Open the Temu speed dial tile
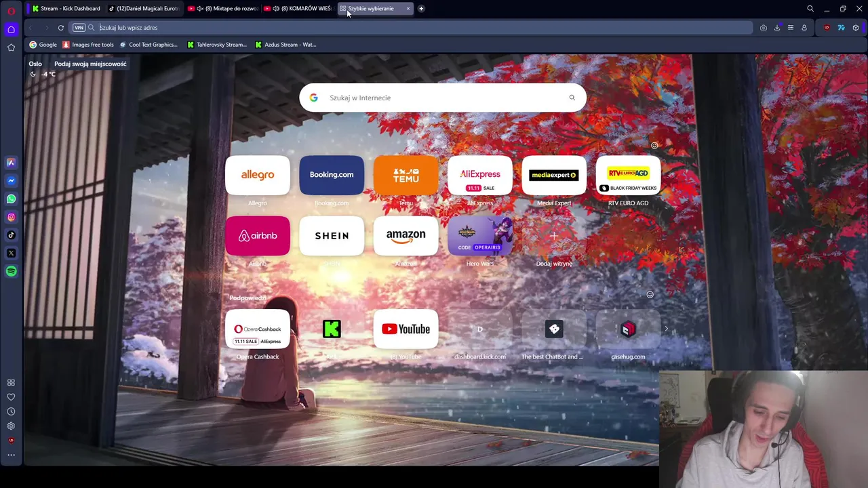Viewport: 868px width, 488px height. click(406, 175)
